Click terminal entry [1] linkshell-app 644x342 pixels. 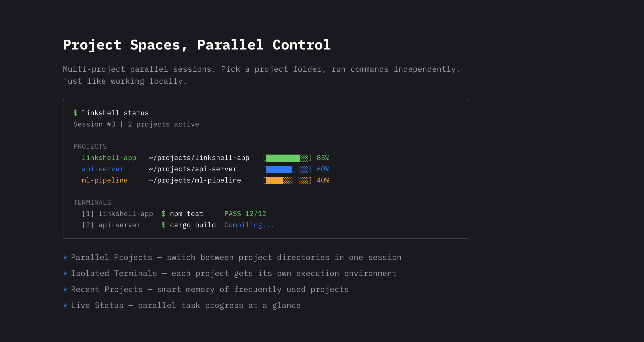[x=118, y=213]
